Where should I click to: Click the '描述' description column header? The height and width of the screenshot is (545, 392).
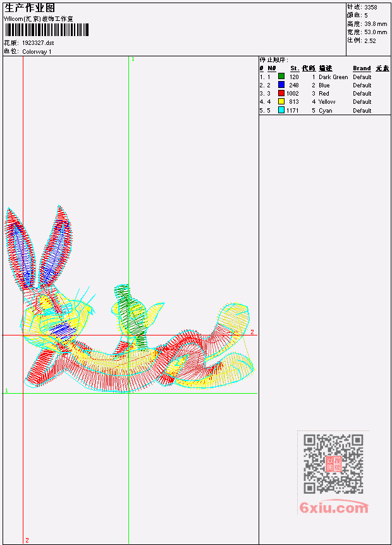tap(326, 68)
